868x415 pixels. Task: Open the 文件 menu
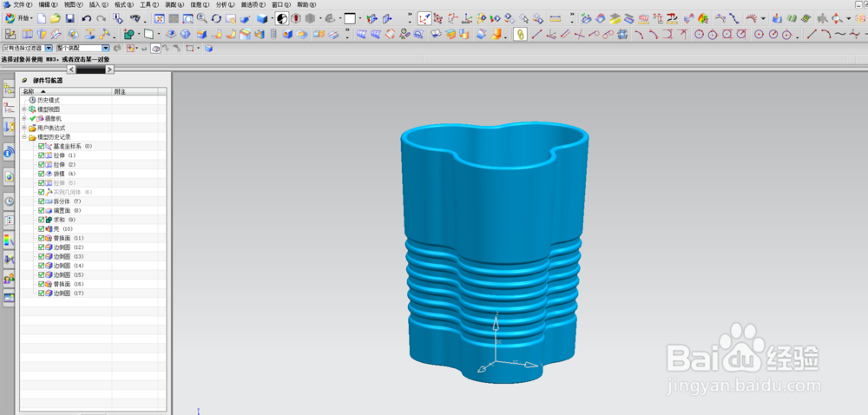pos(23,4)
